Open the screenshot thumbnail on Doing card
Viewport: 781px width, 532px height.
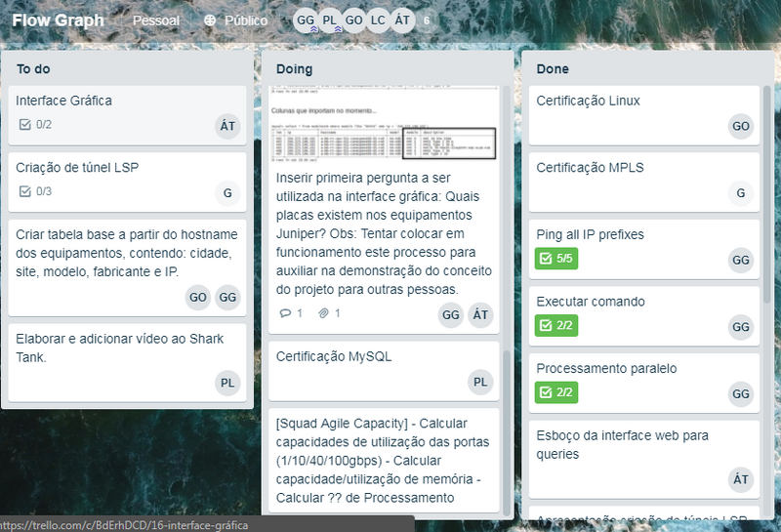[385, 125]
